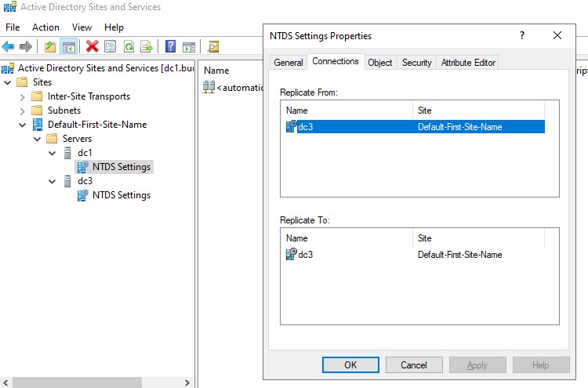The width and height of the screenshot is (588, 388).
Task: Click the dialog's Help button
Action: [541, 364]
